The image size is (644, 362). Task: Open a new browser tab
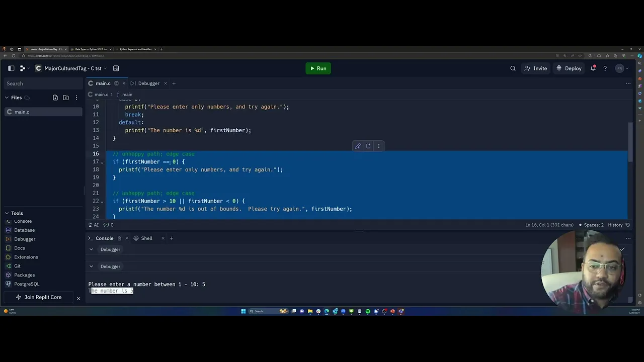162,49
